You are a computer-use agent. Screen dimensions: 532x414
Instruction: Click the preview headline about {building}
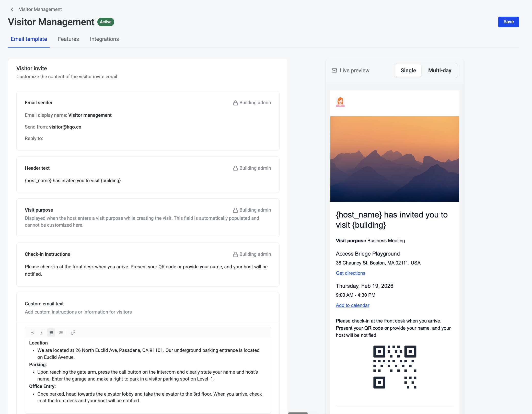point(392,220)
